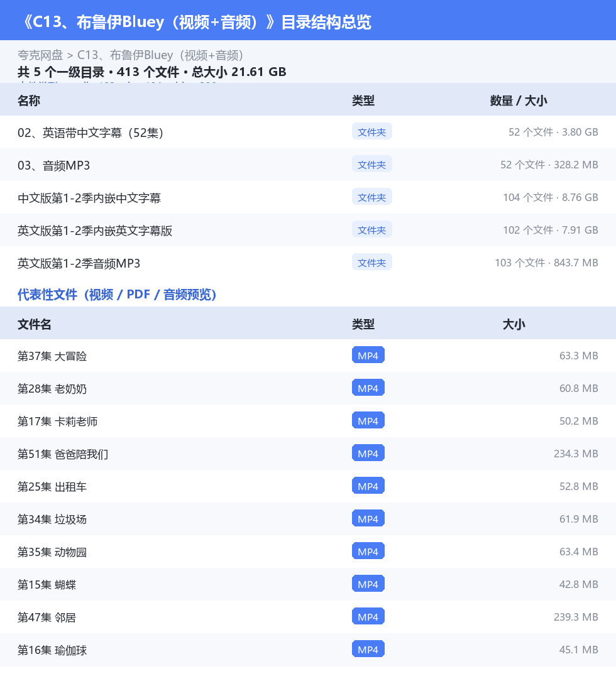Click size 52.8 MB
616x686 pixels.
pyautogui.click(x=579, y=486)
